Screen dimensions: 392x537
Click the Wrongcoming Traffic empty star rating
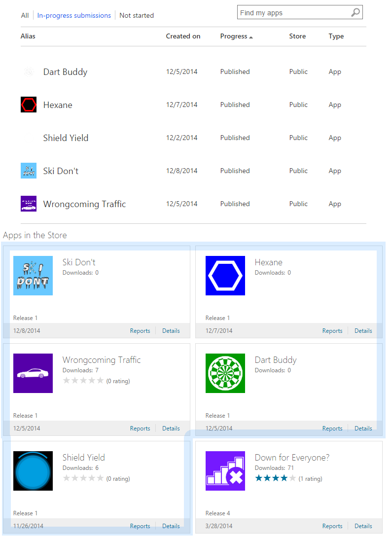(83, 381)
